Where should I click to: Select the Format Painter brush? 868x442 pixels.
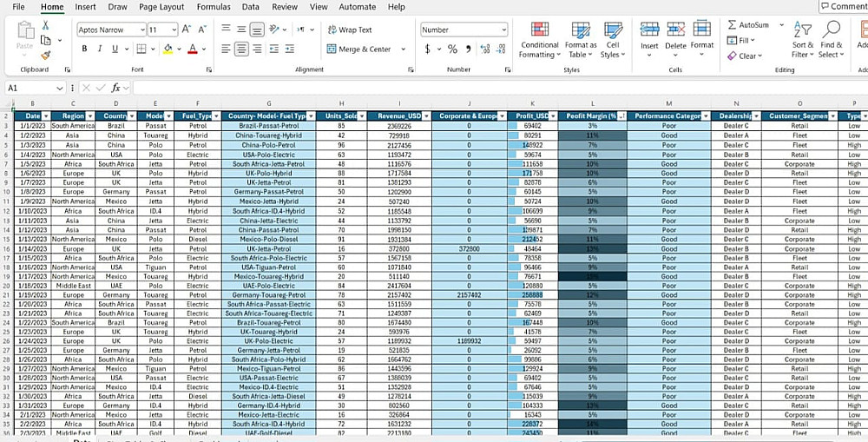(x=45, y=56)
